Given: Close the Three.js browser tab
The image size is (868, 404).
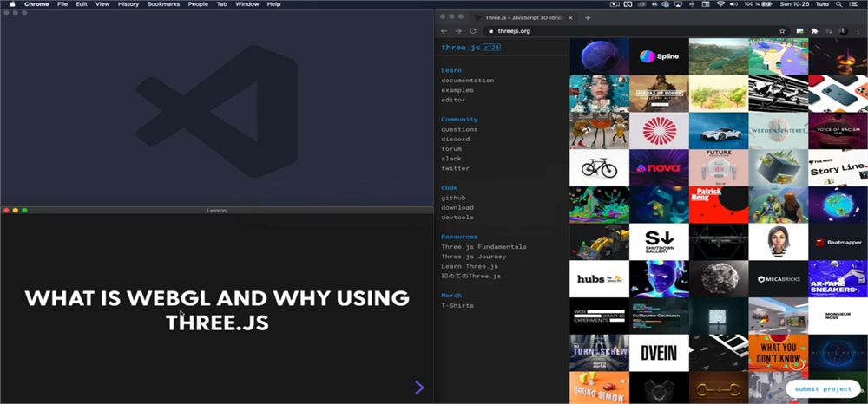Looking at the screenshot, I should pos(570,17).
